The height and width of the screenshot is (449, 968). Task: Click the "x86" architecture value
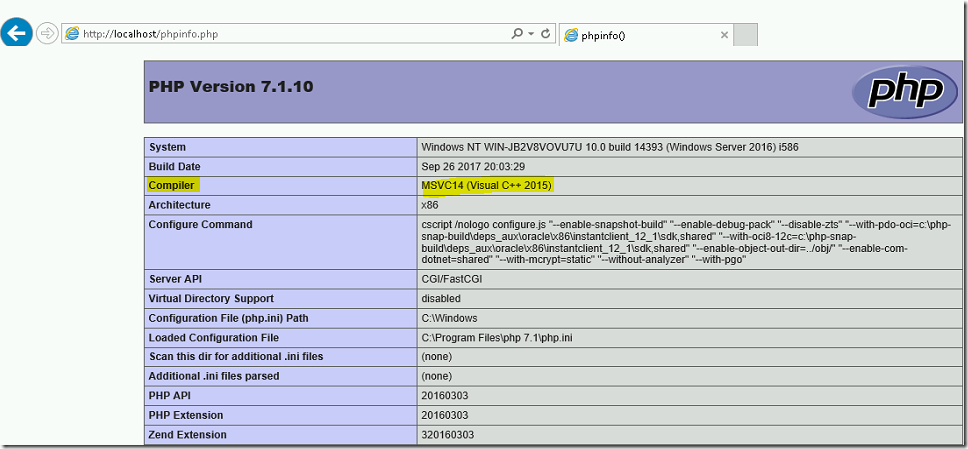(430, 205)
